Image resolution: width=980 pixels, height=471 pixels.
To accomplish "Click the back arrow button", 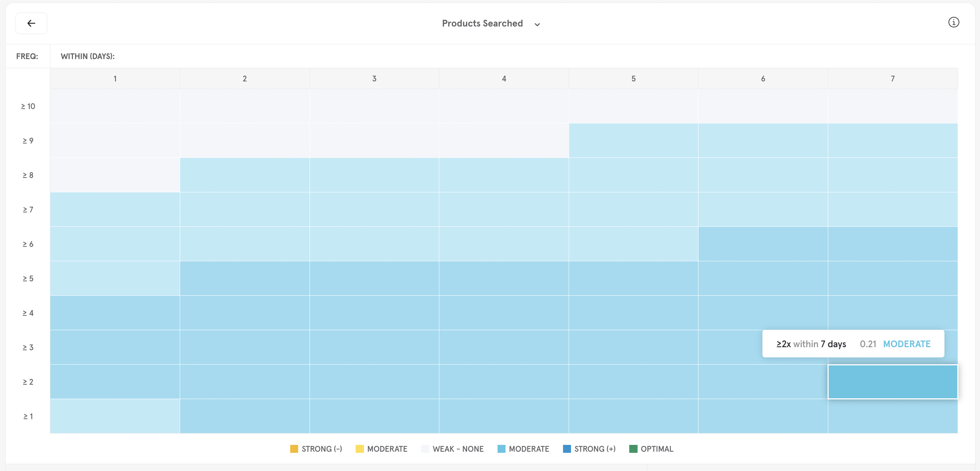I will pyautogui.click(x=31, y=23).
